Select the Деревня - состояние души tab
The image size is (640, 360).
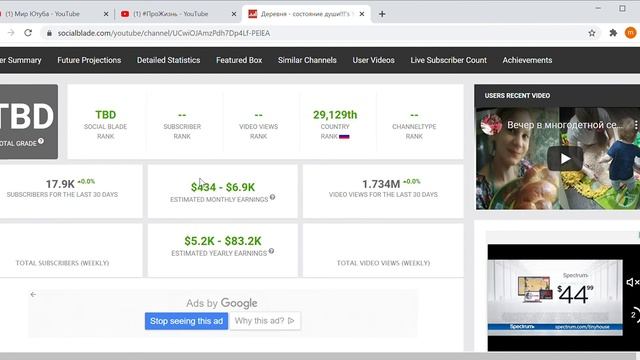tap(306, 14)
